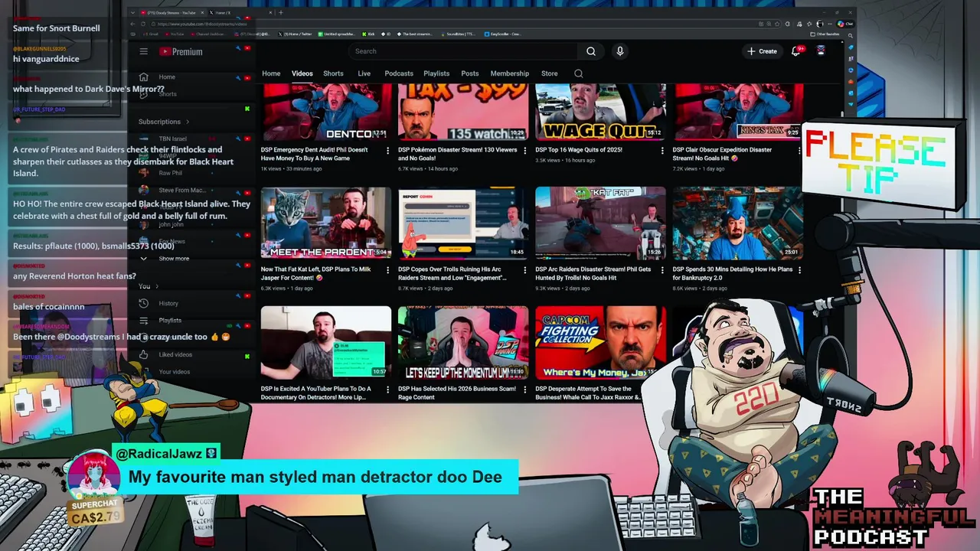Open options for Pokémon Disaster Stream video
The image size is (980, 551).
[524, 151]
